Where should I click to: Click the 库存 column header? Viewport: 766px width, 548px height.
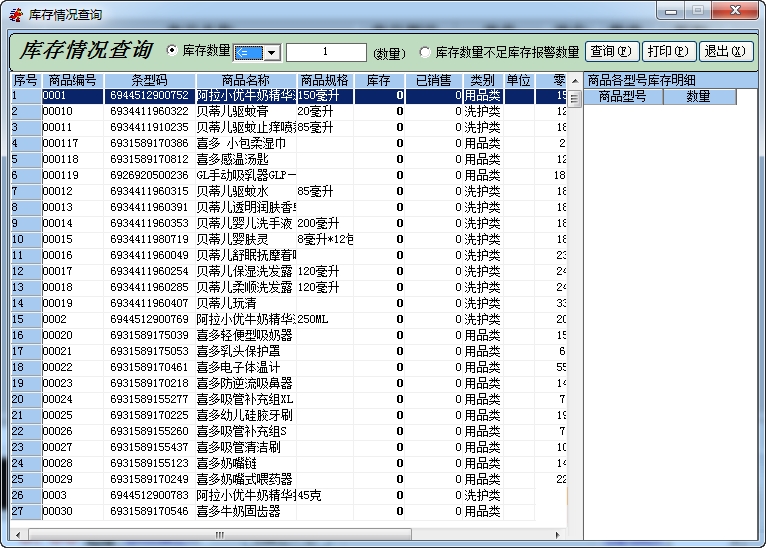(x=378, y=80)
